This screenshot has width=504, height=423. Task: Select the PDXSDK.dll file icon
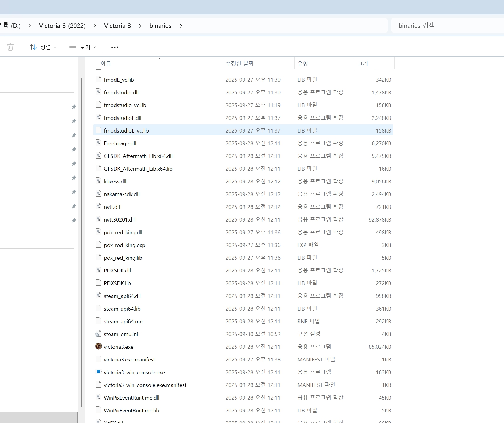(x=98, y=270)
